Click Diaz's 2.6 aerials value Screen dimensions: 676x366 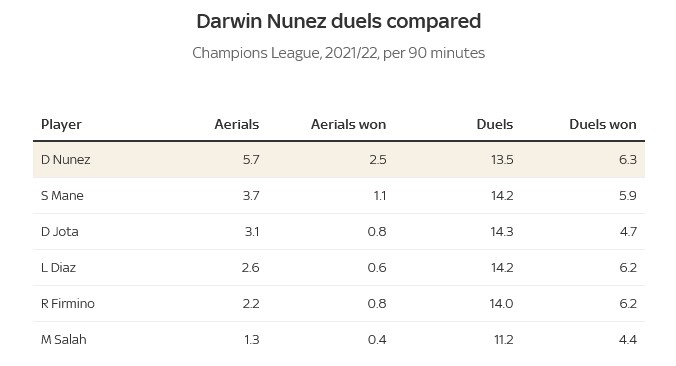(x=250, y=268)
